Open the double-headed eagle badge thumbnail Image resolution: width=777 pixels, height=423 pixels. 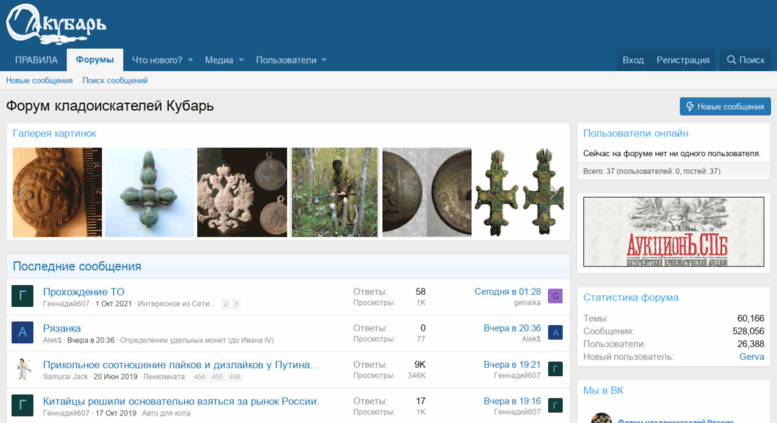coord(242,192)
